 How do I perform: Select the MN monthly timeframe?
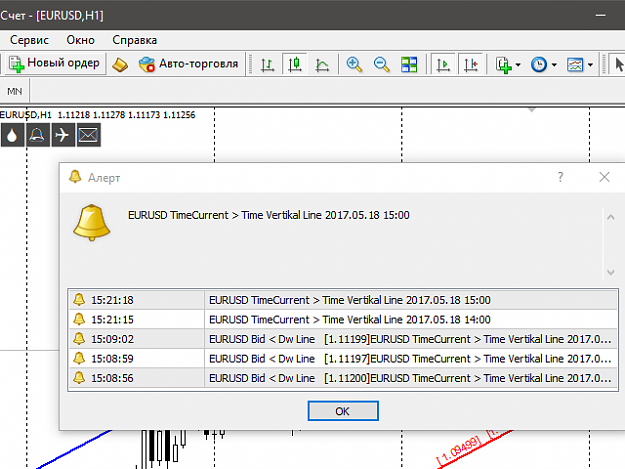click(x=15, y=91)
